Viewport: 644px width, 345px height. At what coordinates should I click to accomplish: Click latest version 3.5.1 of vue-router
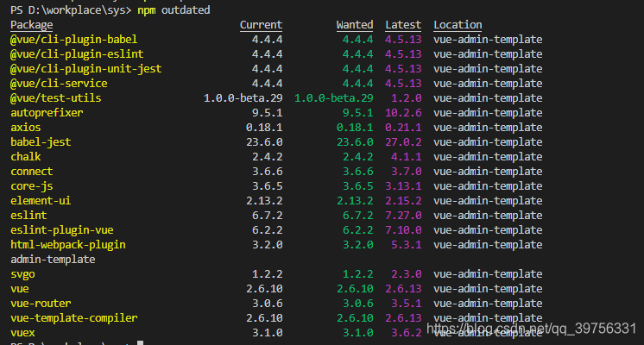407,303
